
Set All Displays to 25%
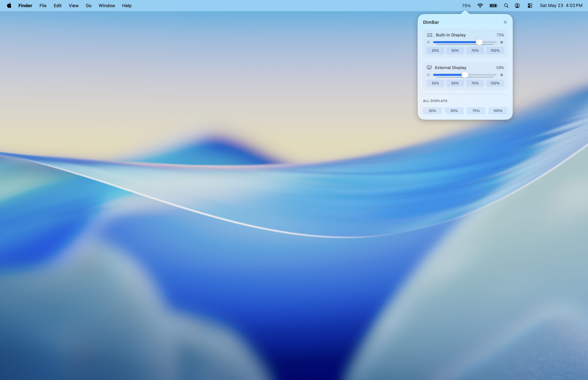coord(432,111)
